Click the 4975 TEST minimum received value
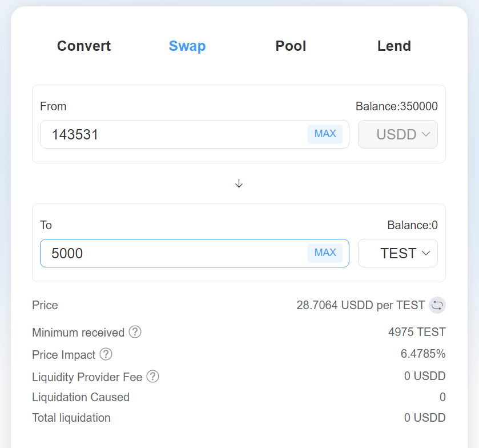Image resolution: width=479 pixels, height=448 pixels. [417, 332]
